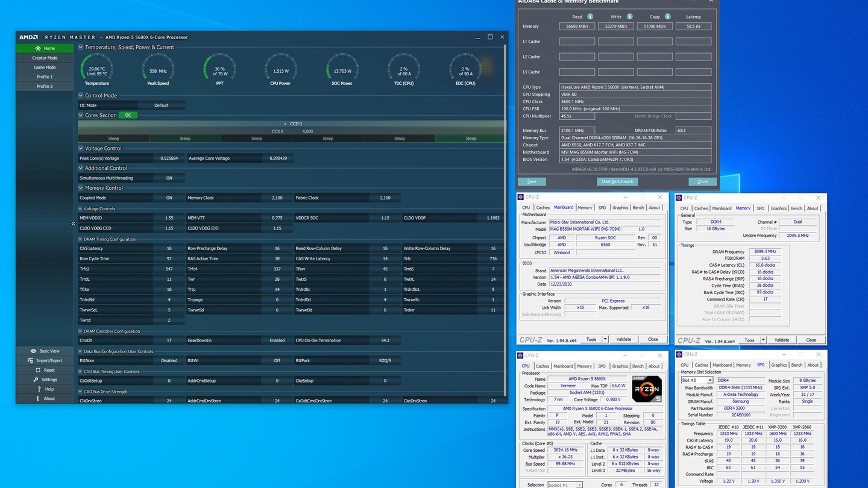Screen dimensions: 868x488
Task: Toggle GearDownEn Enabled value
Action: (277, 340)
